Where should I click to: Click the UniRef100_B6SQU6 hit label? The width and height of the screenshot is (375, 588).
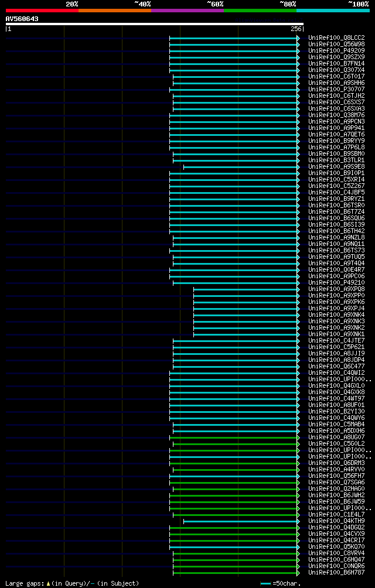coord(336,218)
